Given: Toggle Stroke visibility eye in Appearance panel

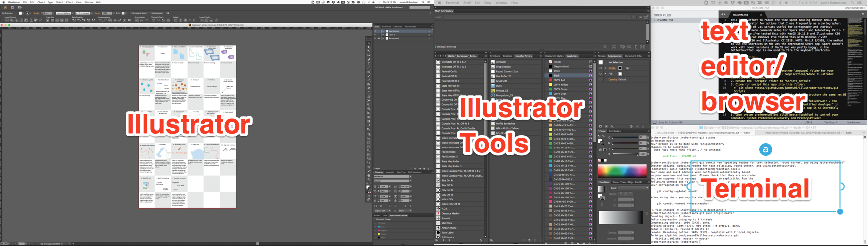Looking at the screenshot, I should (601, 68).
